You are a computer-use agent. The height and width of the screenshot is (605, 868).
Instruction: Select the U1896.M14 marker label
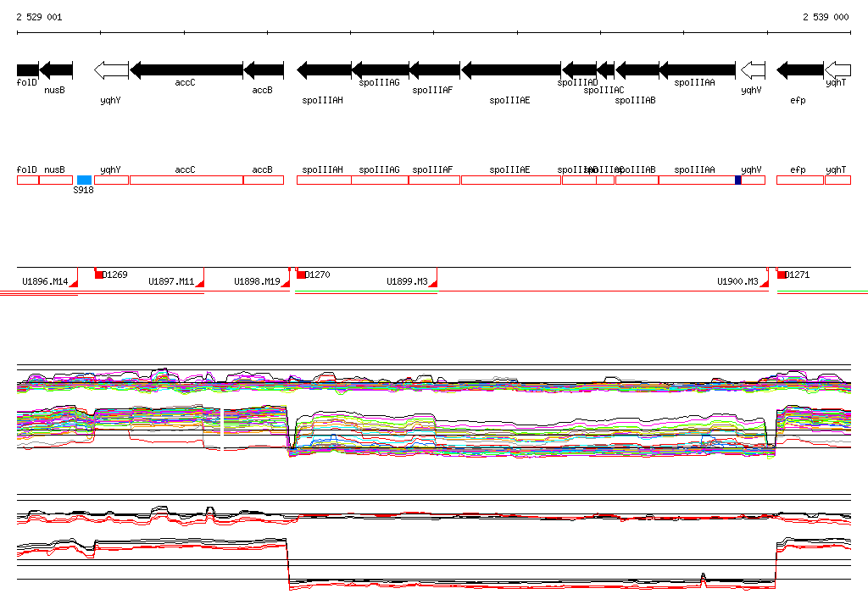(x=46, y=282)
